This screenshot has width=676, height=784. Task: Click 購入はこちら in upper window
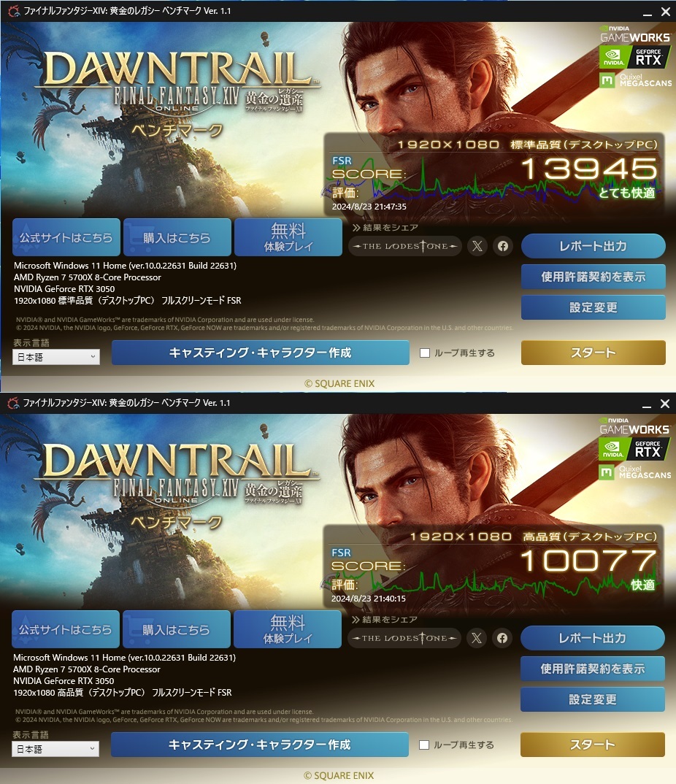click(x=177, y=237)
